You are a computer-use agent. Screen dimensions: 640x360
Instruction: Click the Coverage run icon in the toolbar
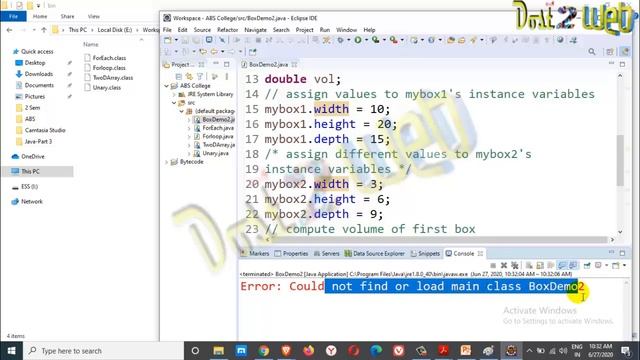tap(376, 40)
